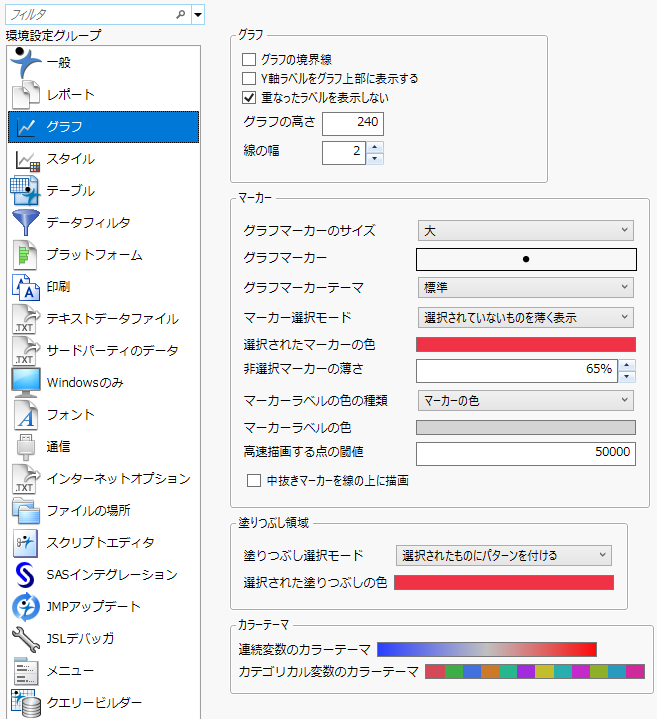Pick 選択されたマーカーの色 red swatch

(x=526, y=344)
